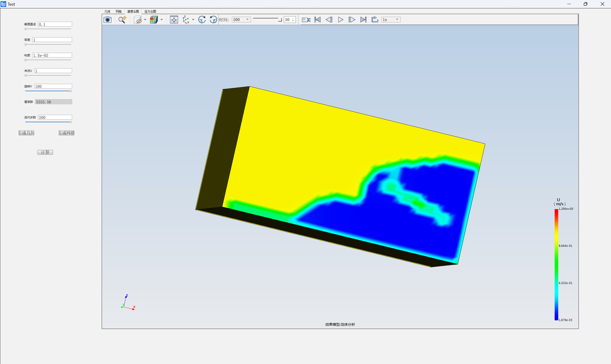Step forward one animation frame

coord(352,20)
